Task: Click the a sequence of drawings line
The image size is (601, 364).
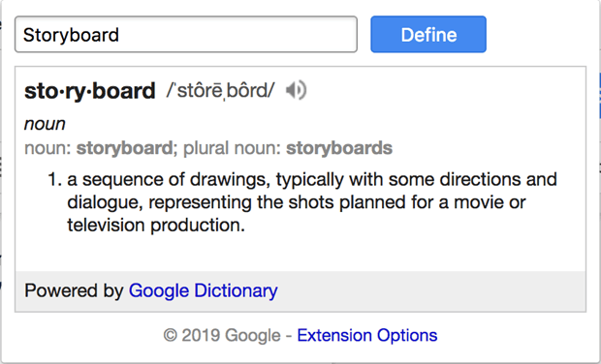Action: tap(312, 179)
